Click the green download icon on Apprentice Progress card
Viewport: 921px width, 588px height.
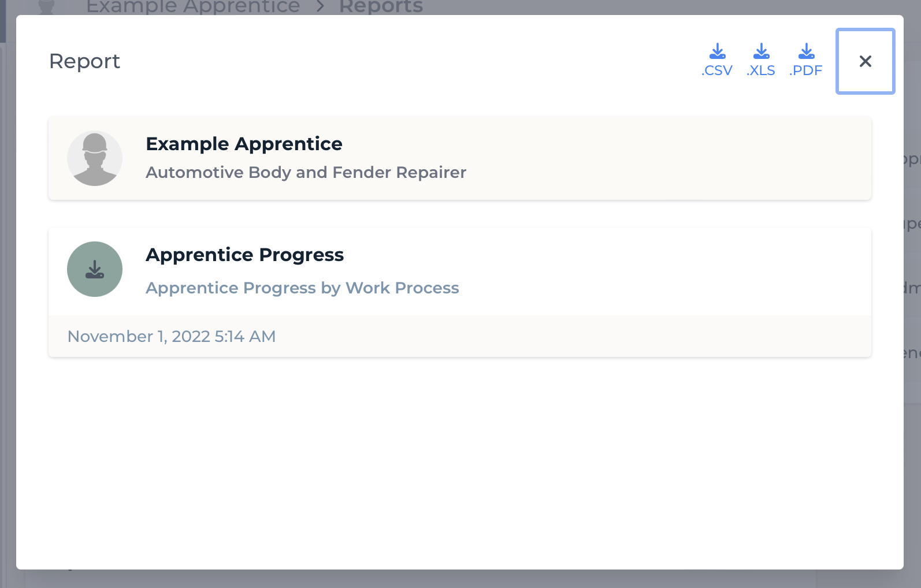[x=95, y=269]
